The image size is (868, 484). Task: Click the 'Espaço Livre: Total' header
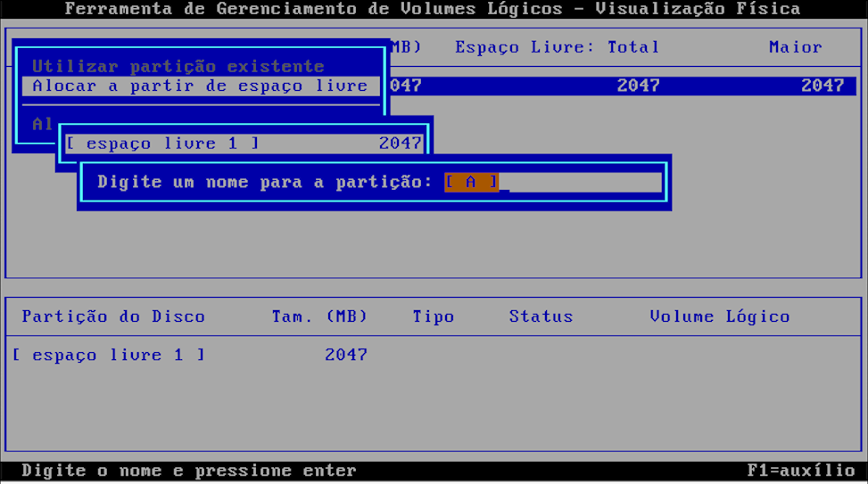[557, 47]
